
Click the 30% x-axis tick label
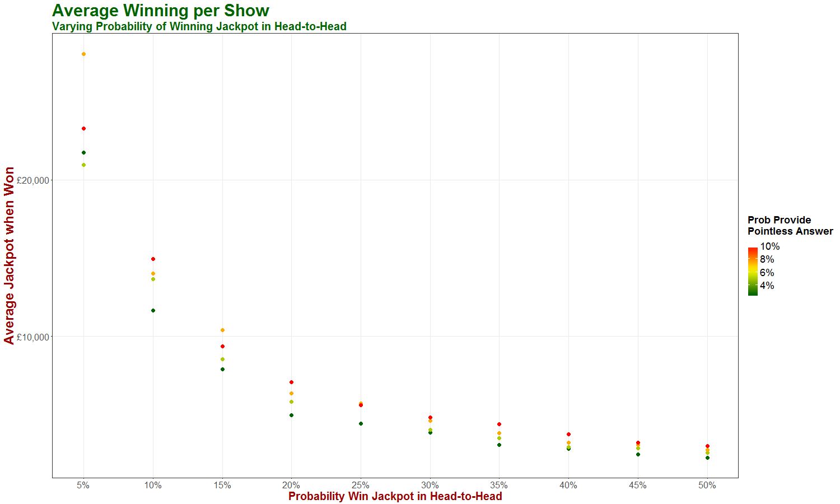[x=430, y=486]
